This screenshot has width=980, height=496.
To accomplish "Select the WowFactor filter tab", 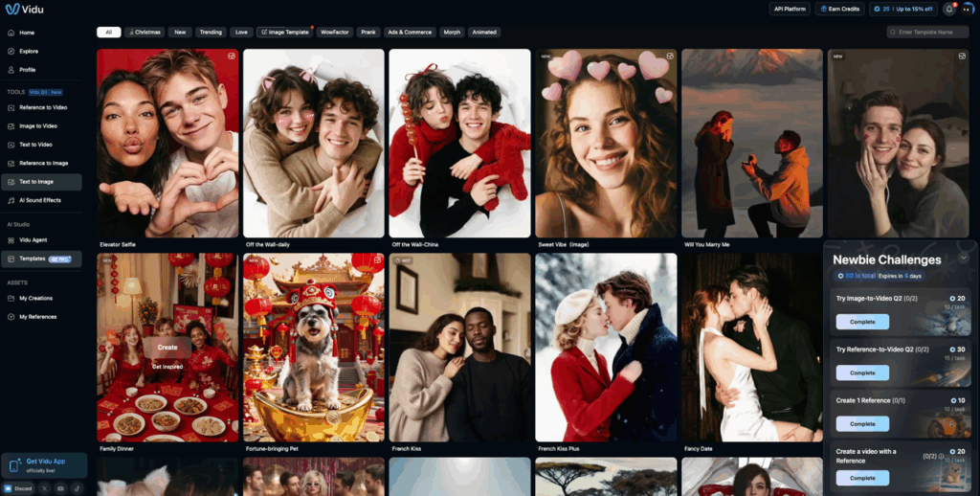I will click(x=335, y=32).
